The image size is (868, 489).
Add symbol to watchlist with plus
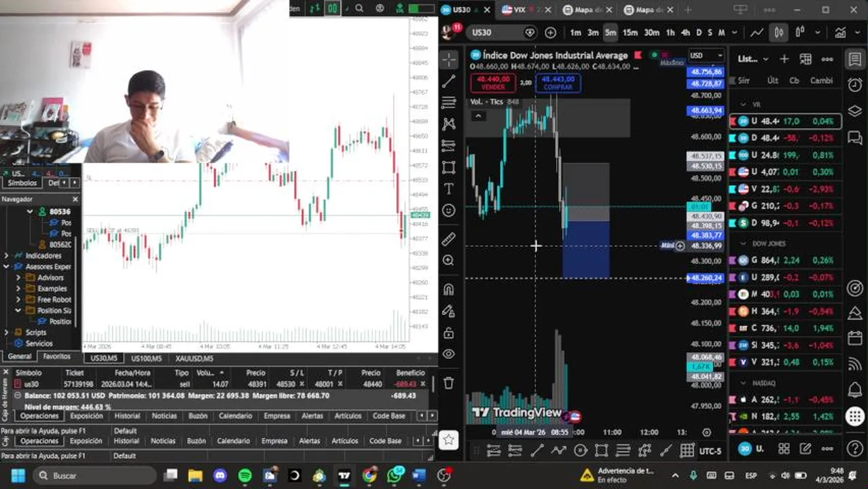(784, 59)
